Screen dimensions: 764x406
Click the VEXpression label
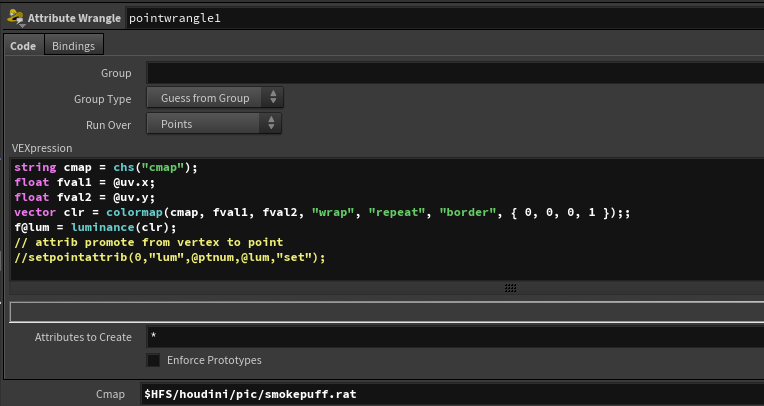pos(42,148)
